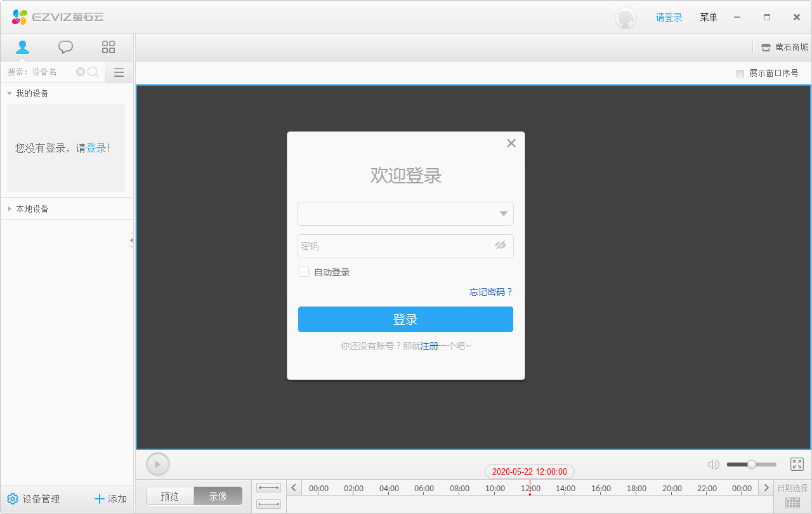812x514 pixels.
Task: Click the calendar icon under 日期选择
Action: pyautogui.click(x=792, y=501)
